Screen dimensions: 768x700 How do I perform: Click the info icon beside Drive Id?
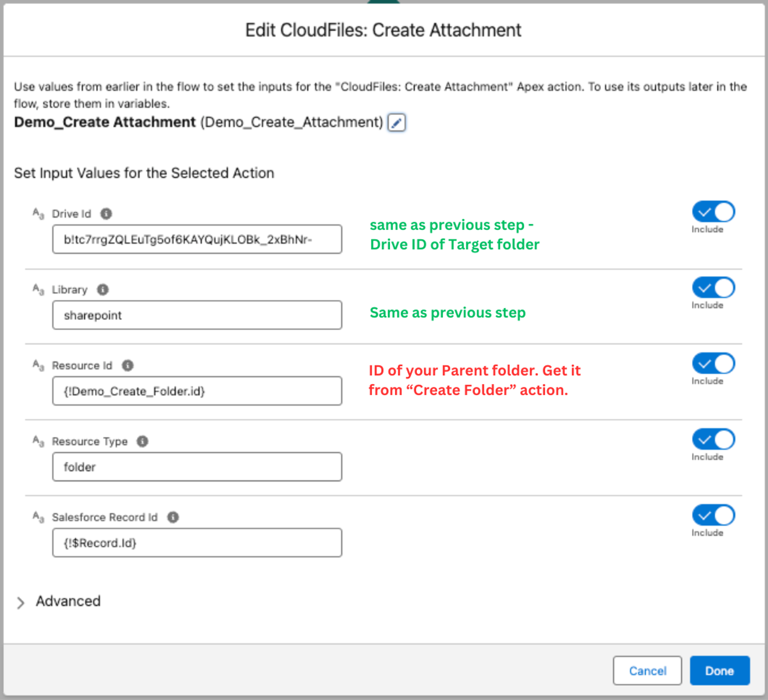tap(106, 213)
